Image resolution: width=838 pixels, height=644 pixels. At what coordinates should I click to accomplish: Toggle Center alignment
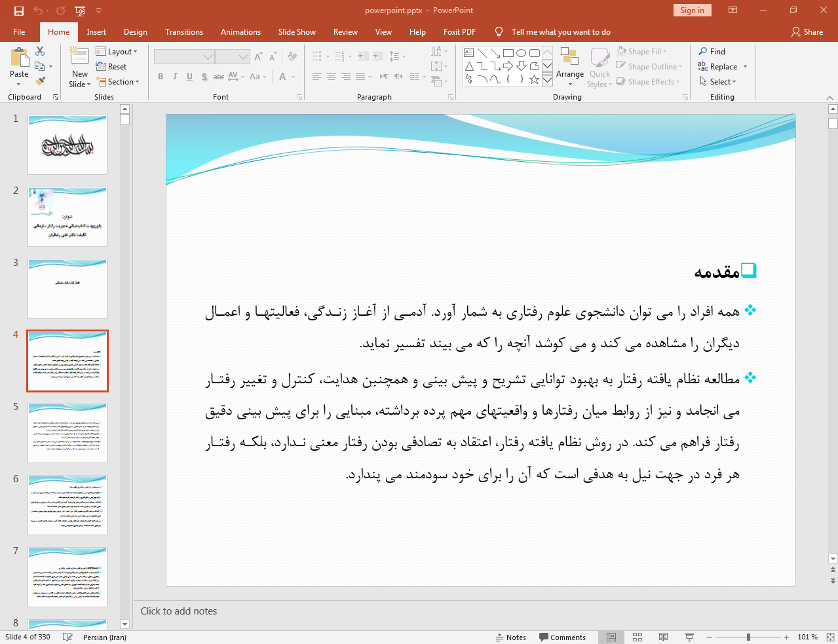[x=331, y=77]
